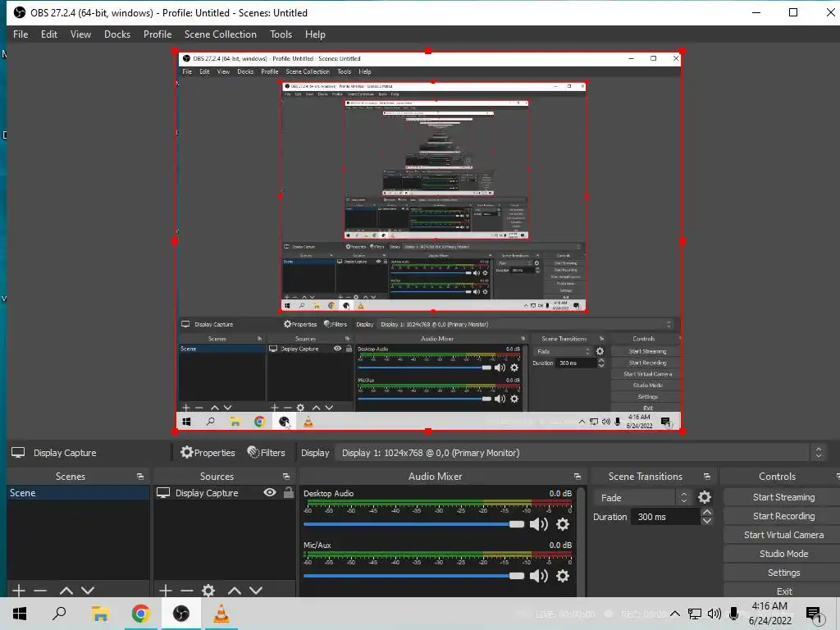The image size is (840, 630).
Task: Open the View menu
Action: click(x=80, y=34)
